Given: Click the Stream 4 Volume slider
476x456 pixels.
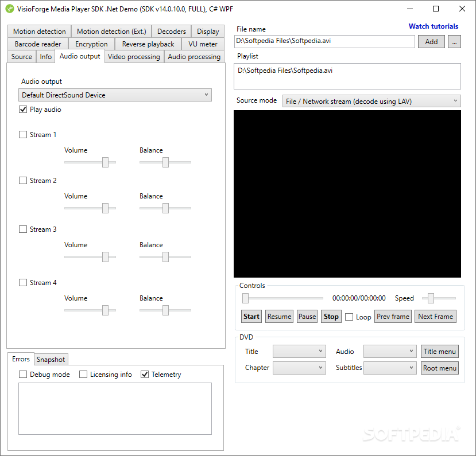Looking at the screenshot, I should pyautogui.click(x=90, y=310).
